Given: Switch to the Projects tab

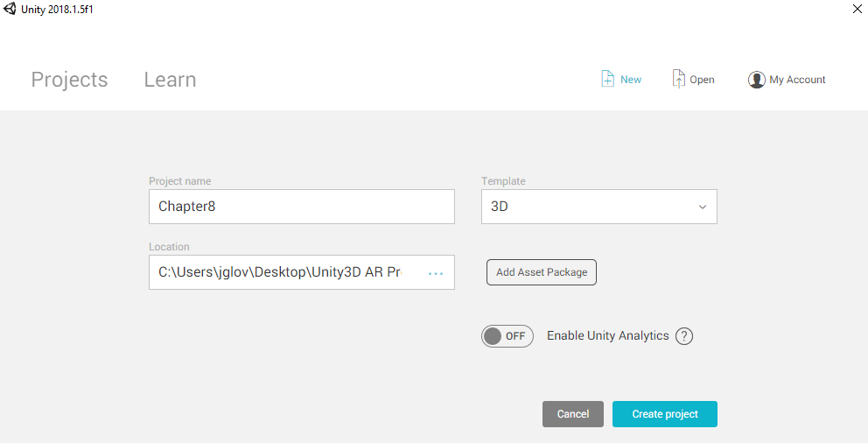Looking at the screenshot, I should 69,80.
